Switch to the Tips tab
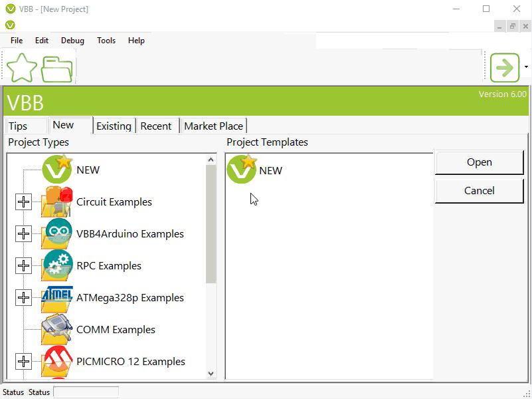This screenshot has width=532, height=399. click(x=26, y=126)
